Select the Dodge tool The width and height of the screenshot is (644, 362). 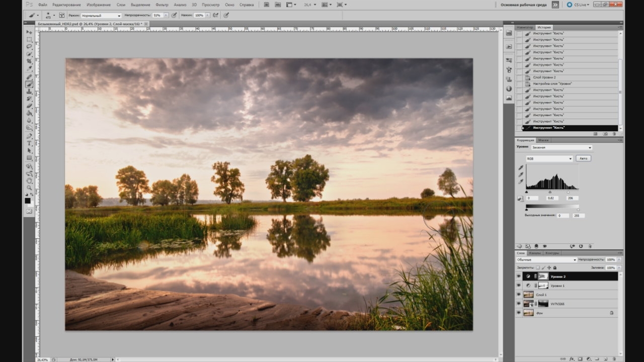(x=29, y=127)
